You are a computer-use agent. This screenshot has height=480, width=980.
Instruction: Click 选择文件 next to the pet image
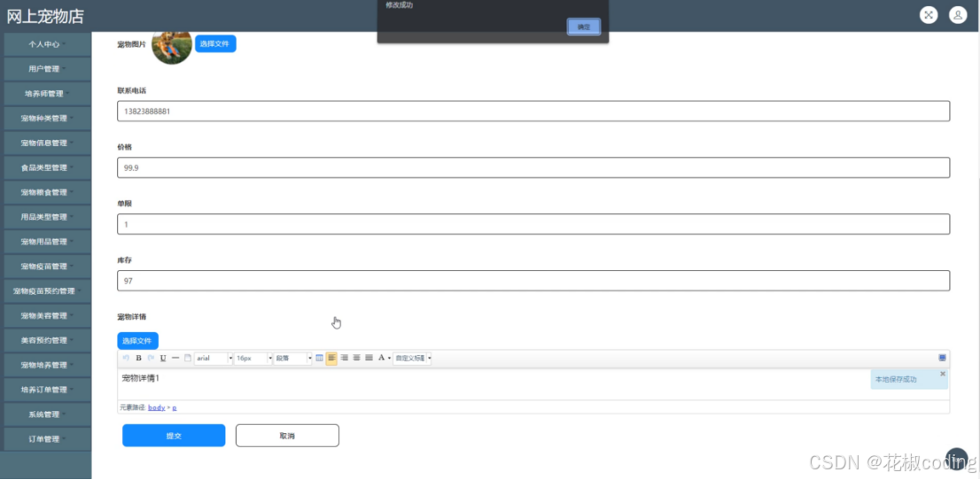(x=215, y=43)
